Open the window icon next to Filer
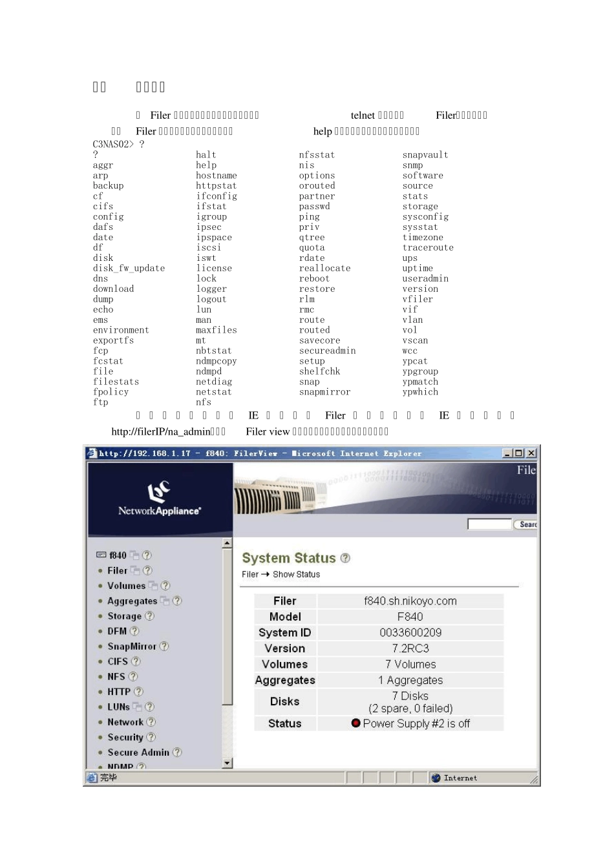The height and width of the screenshot is (868, 614). pyautogui.click(x=135, y=570)
